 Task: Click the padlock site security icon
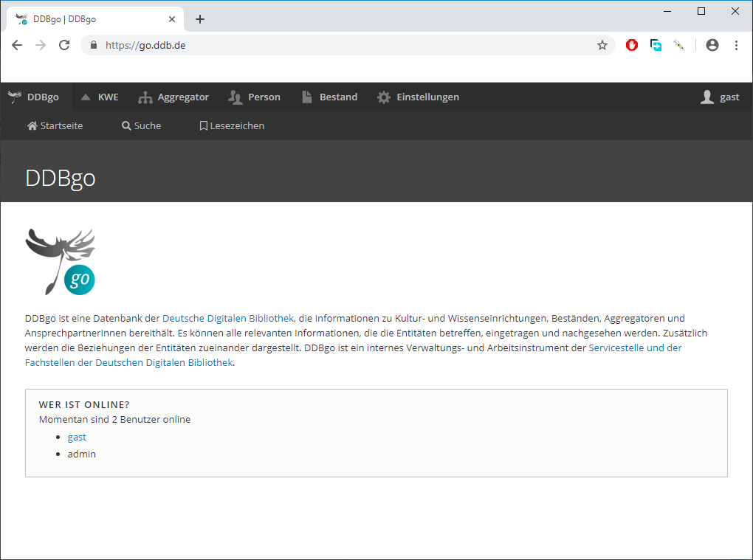(94, 45)
